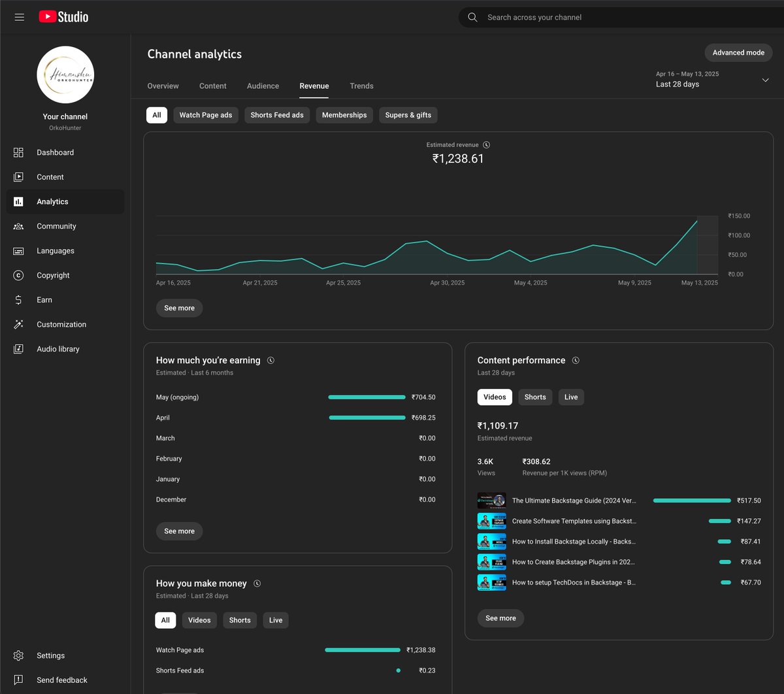Click the OrkoHunter channel avatar
The width and height of the screenshot is (784, 694).
coord(65,74)
